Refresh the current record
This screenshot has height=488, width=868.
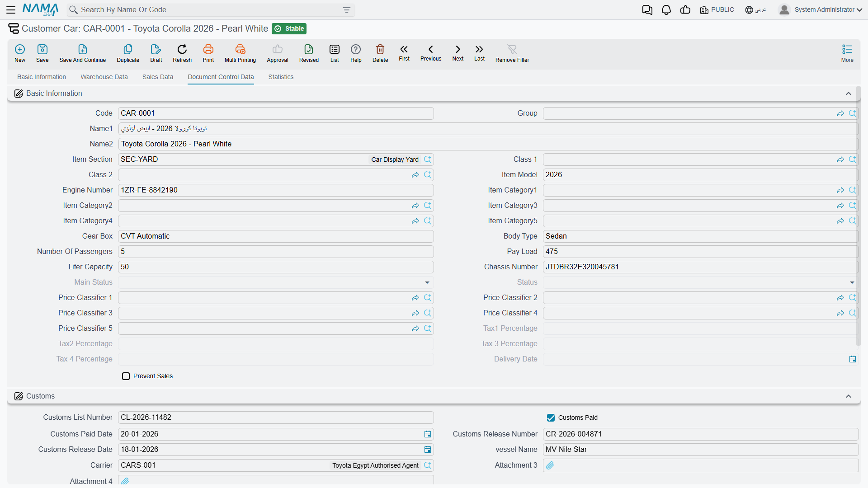pyautogui.click(x=182, y=53)
